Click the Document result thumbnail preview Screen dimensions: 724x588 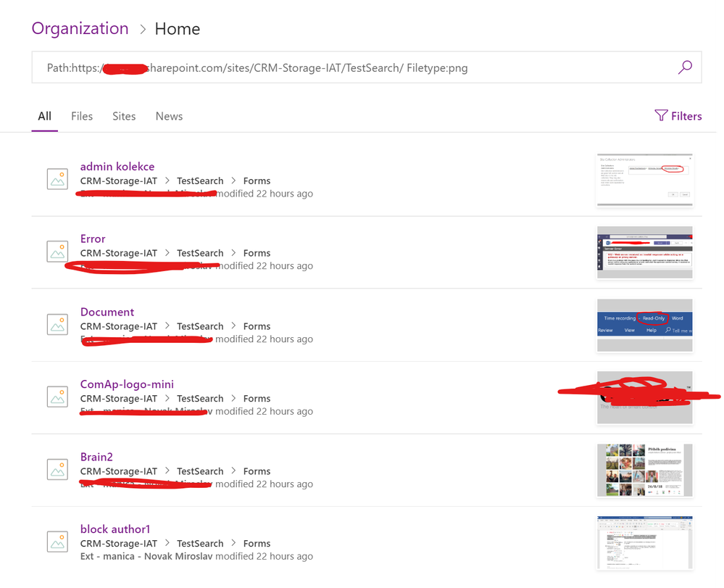point(644,324)
